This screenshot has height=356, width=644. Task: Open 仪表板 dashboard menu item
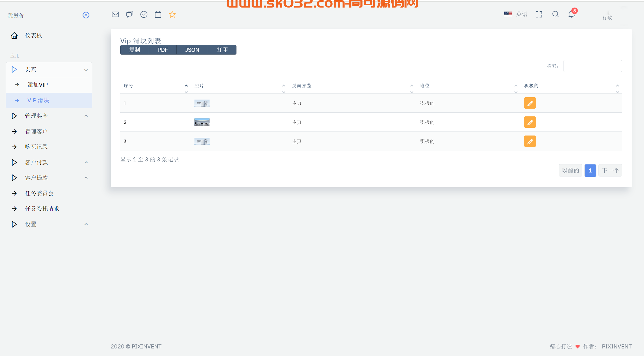pos(49,35)
